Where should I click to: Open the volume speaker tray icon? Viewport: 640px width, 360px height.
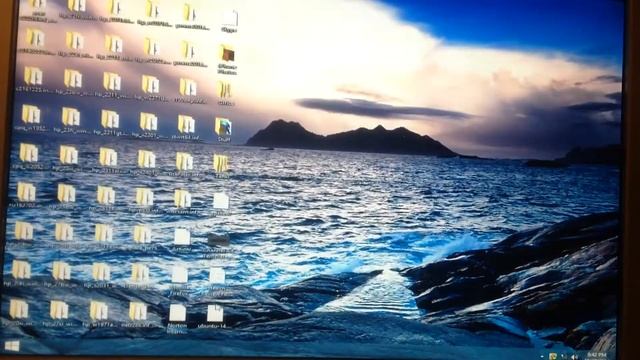point(574,357)
